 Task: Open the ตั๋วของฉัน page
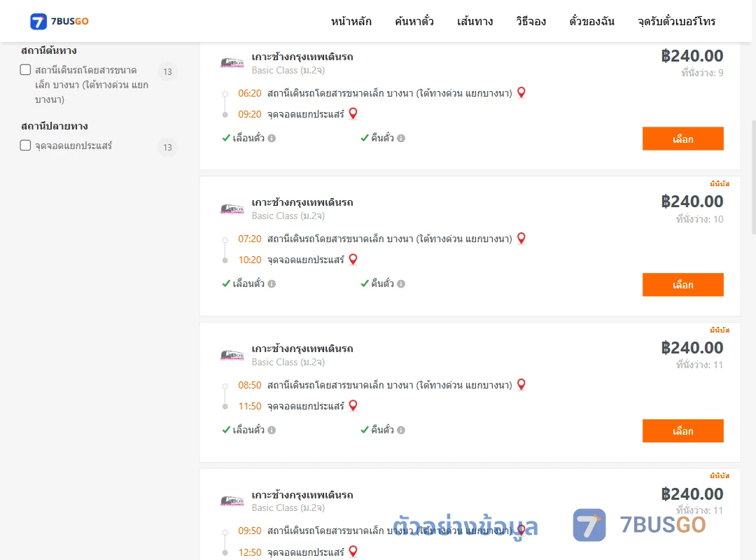point(591,21)
